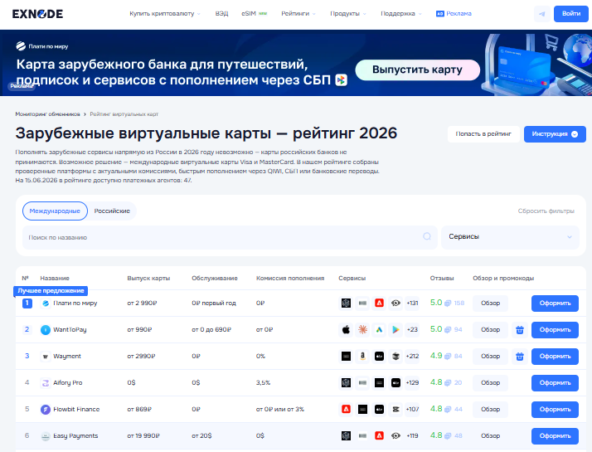Click the Выпустить карту banner button
The height and width of the screenshot is (452, 592).
point(417,70)
